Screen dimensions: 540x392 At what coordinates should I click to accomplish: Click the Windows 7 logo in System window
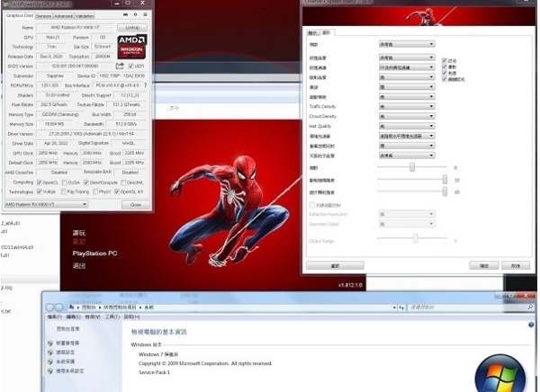(500, 374)
